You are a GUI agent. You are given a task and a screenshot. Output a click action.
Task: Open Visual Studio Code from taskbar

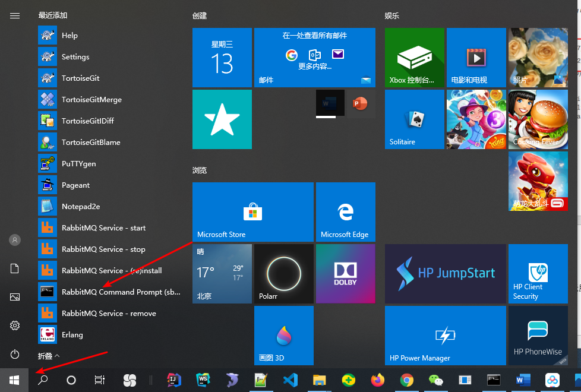click(x=290, y=380)
